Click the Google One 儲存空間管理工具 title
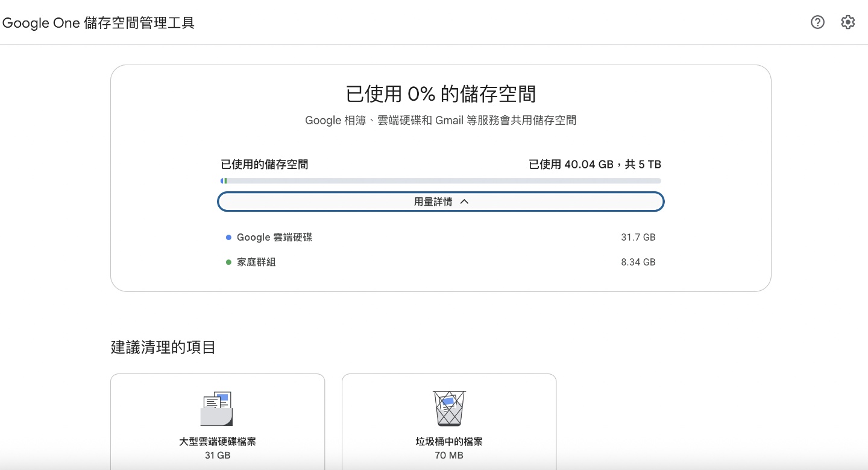 [98, 23]
